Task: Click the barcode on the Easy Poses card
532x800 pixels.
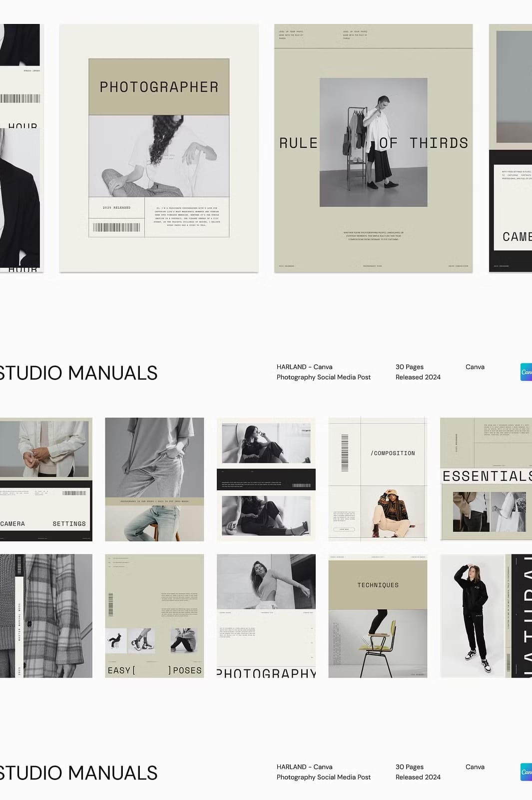Action: click(x=110, y=604)
